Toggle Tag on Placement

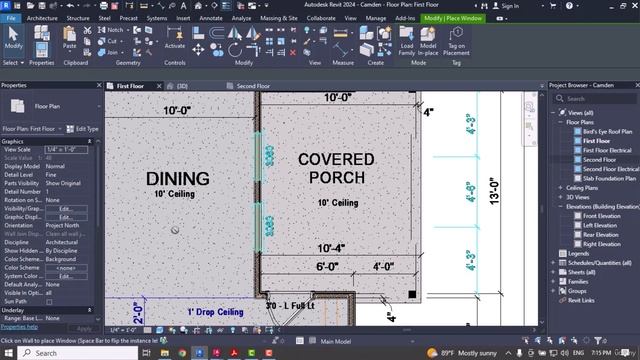pyautogui.click(x=456, y=41)
